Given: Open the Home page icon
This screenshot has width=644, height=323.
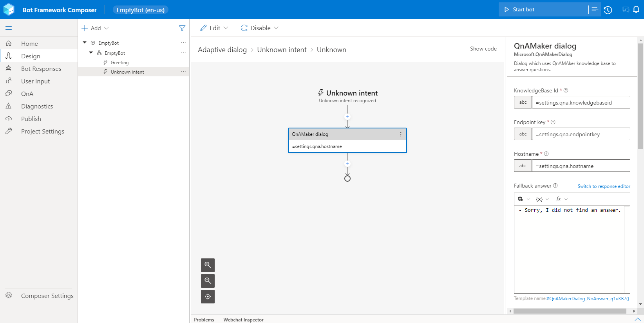Looking at the screenshot, I should pos(9,43).
